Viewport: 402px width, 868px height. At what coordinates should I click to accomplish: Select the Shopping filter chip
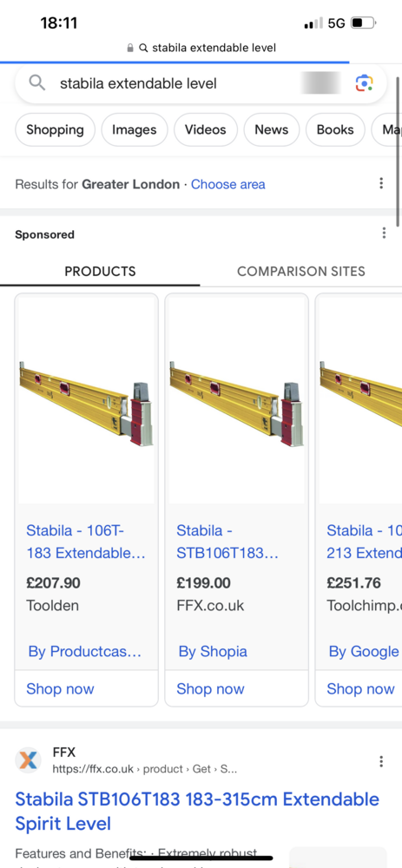[55, 129]
